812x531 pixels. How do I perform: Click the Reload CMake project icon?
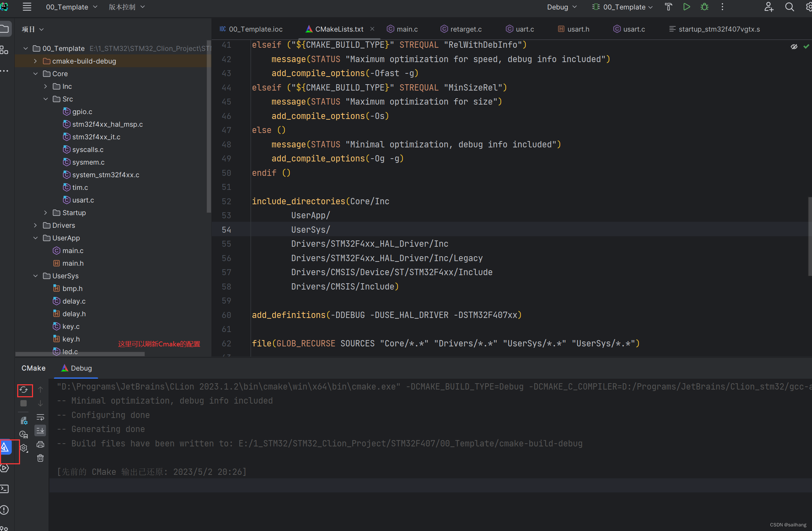(24, 390)
